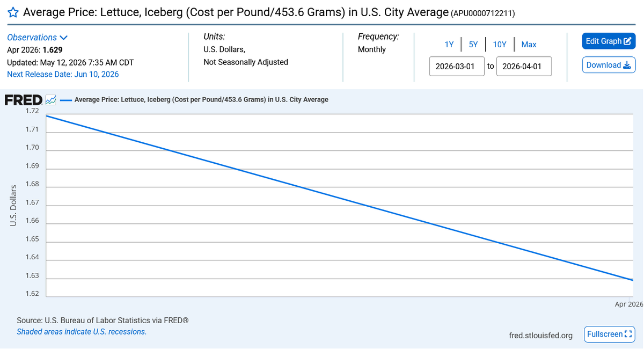The image size is (644, 349).
Task: Click the 'Monthly' frequency text
Action: point(372,49)
